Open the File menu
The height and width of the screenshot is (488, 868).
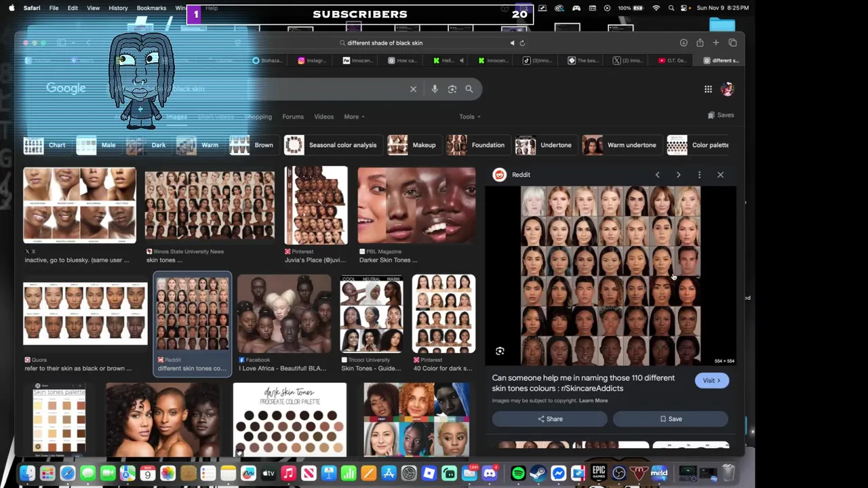pyautogui.click(x=54, y=8)
